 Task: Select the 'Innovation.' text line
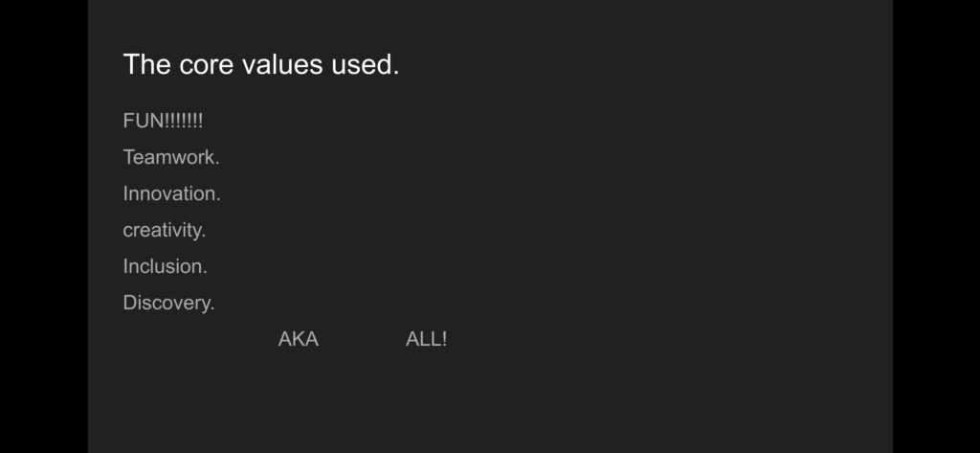pos(172,193)
